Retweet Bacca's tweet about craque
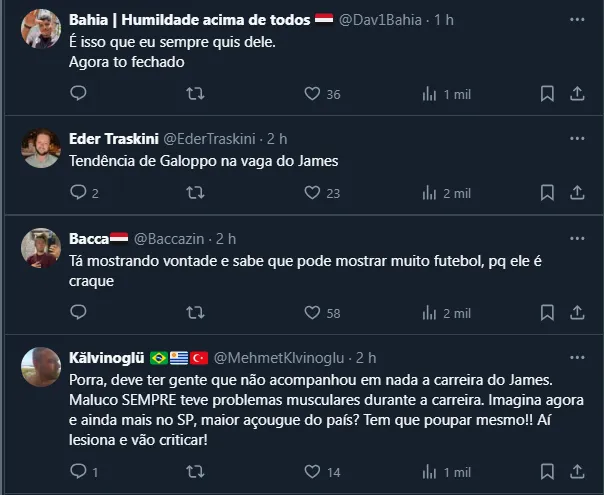Screen dimensions: 604x495 (x=196, y=313)
